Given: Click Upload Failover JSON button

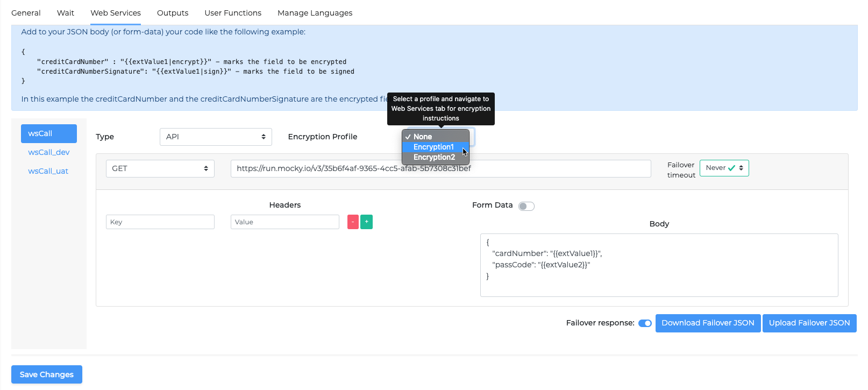Looking at the screenshot, I should (x=809, y=323).
